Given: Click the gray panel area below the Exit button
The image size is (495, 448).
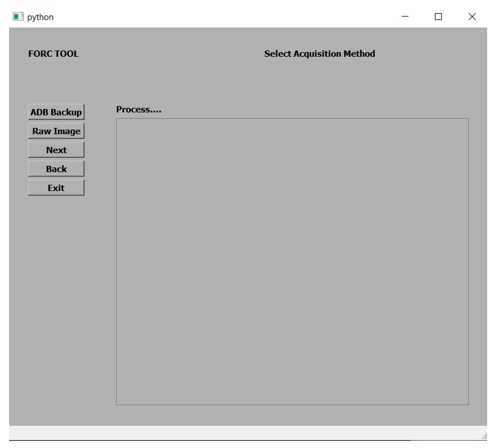Looking at the screenshot, I should (x=56, y=295).
